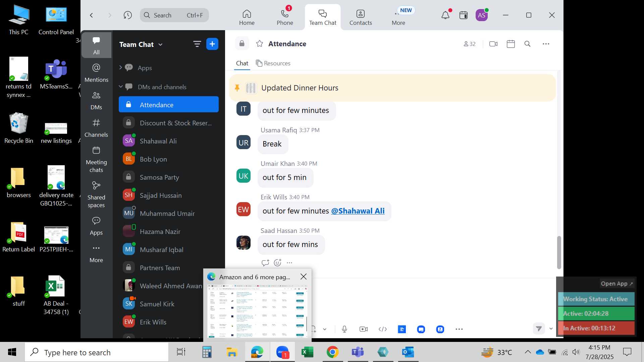Open Channels in the sidebar

click(96, 128)
